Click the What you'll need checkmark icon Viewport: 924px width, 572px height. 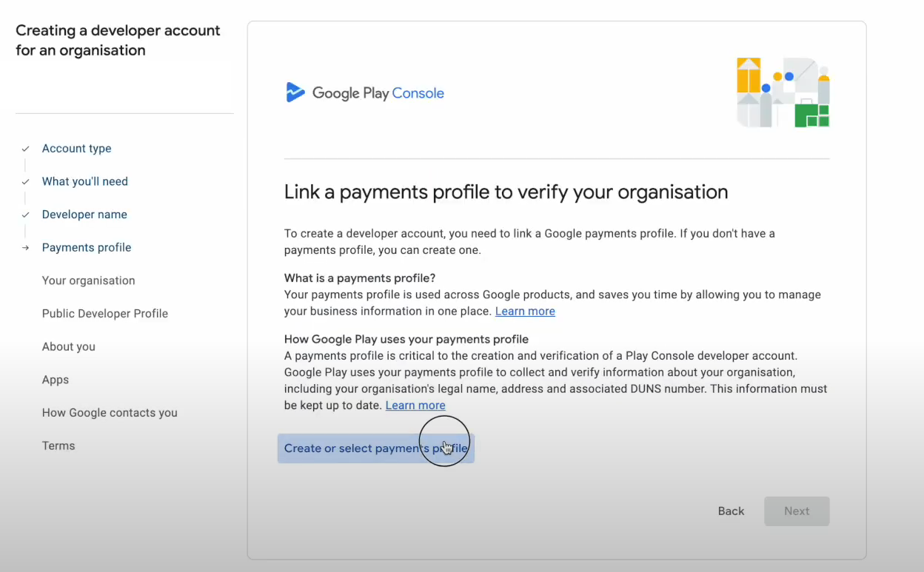tap(26, 182)
